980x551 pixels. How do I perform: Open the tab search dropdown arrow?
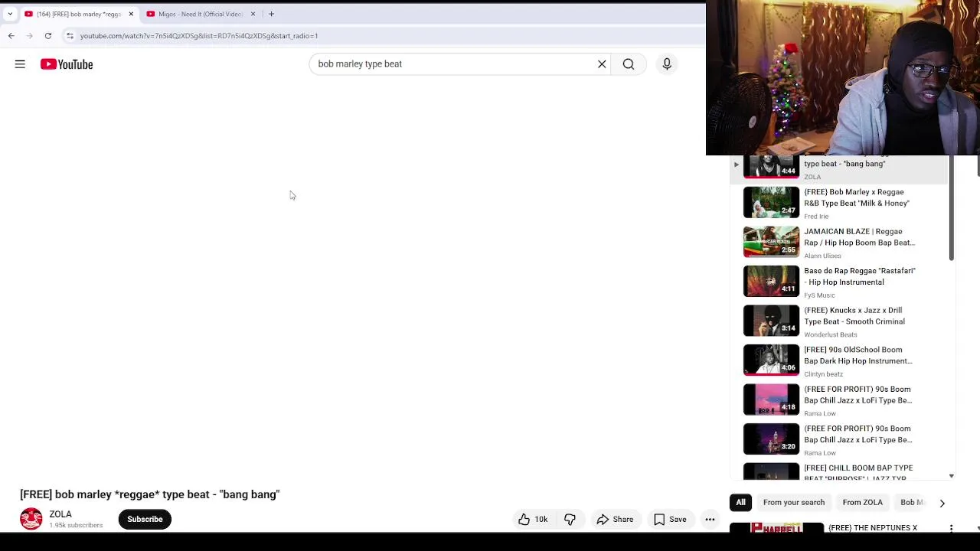pos(10,14)
